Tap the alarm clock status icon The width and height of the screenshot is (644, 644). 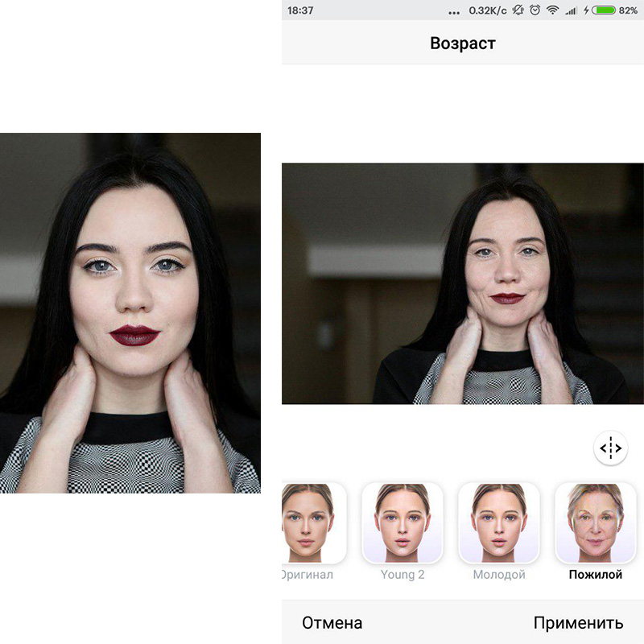tap(534, 10)
